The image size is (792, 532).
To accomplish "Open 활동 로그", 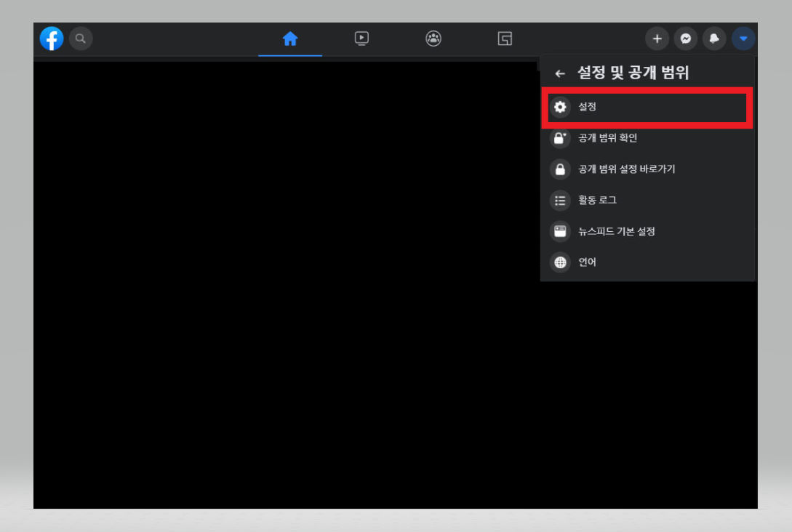I will click(x=647, y=201).
